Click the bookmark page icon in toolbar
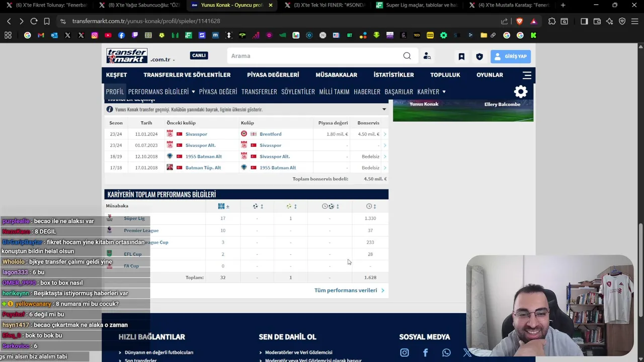This screenshot has height=362, width=644. pos(47,21)
